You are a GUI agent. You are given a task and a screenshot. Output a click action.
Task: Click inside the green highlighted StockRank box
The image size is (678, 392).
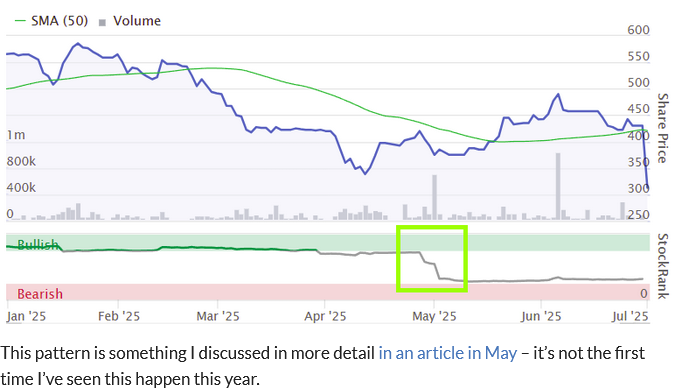432,258
